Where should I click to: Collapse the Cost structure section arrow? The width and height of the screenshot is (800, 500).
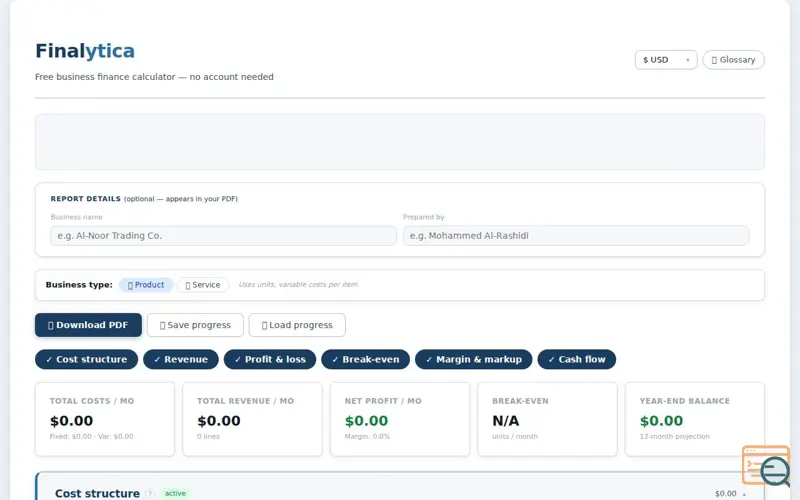[744, 494]
